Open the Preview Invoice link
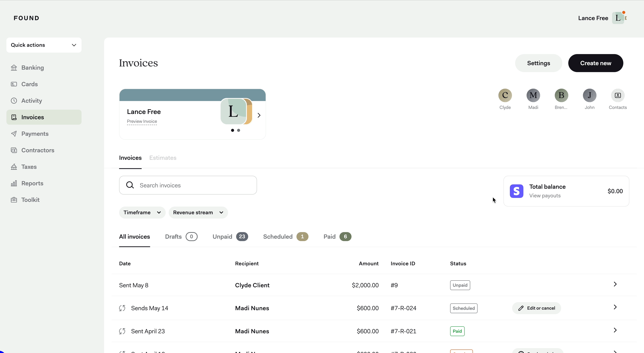The height and width of the screenshot is (353, 644). [x=142, y=121]
